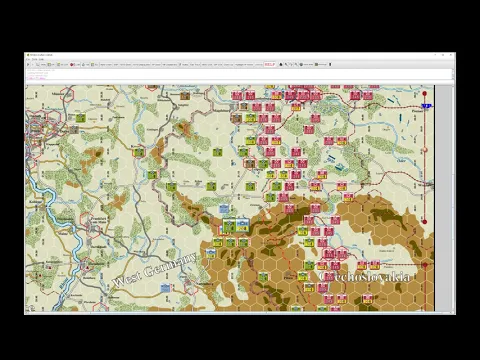
Task: Open the File menu
Action: (28, 59)
